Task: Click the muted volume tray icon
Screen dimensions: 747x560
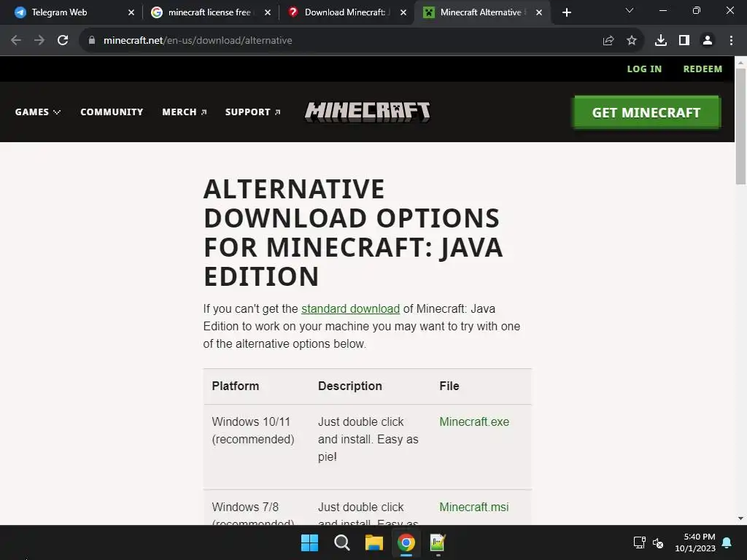Action: tap(658, 542)
